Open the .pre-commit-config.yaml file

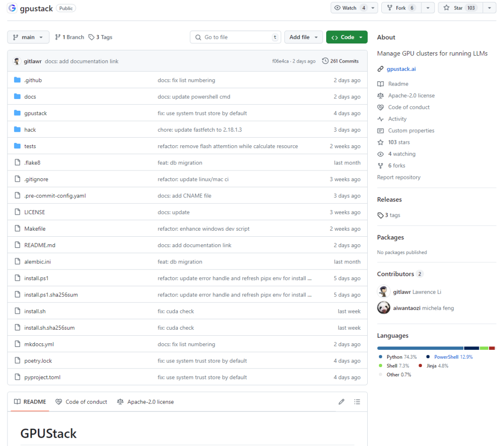55,196
